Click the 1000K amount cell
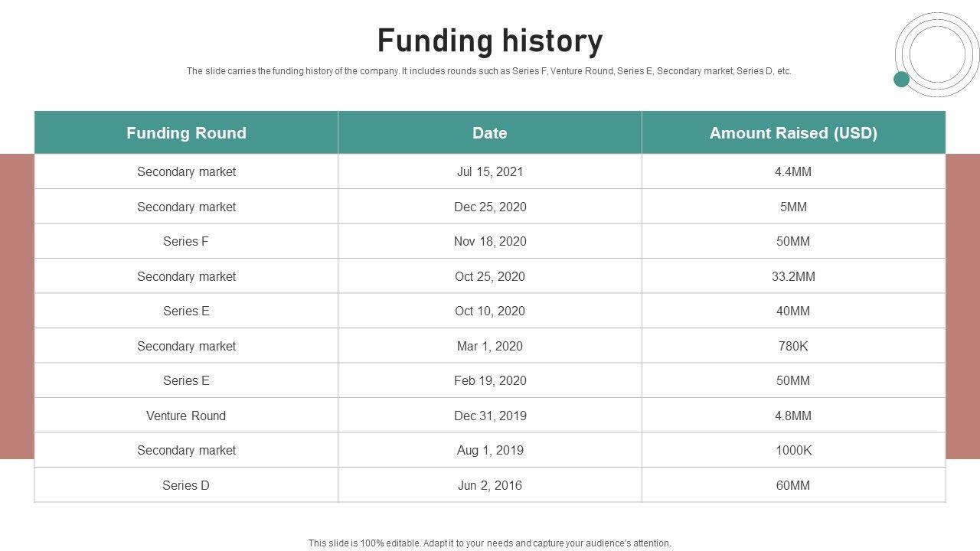The width and height of the screenshot is (980, 551). 793,450
